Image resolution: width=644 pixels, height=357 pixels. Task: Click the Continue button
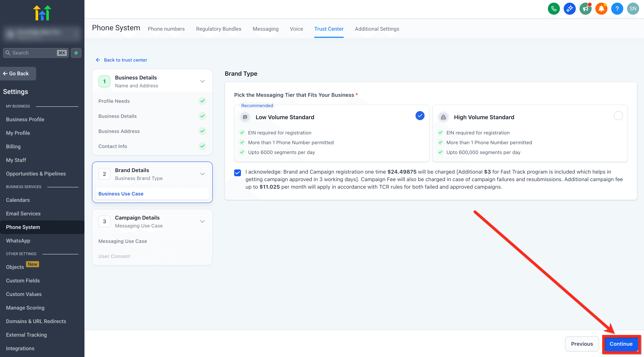pyautogui.click(x=621, y=344)
